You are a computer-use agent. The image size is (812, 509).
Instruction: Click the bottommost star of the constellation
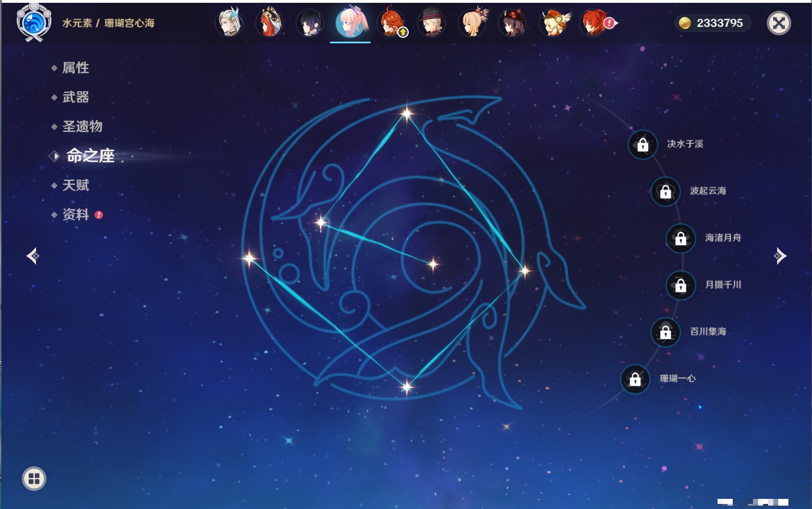pyautogui.click(x=407, y=386)
